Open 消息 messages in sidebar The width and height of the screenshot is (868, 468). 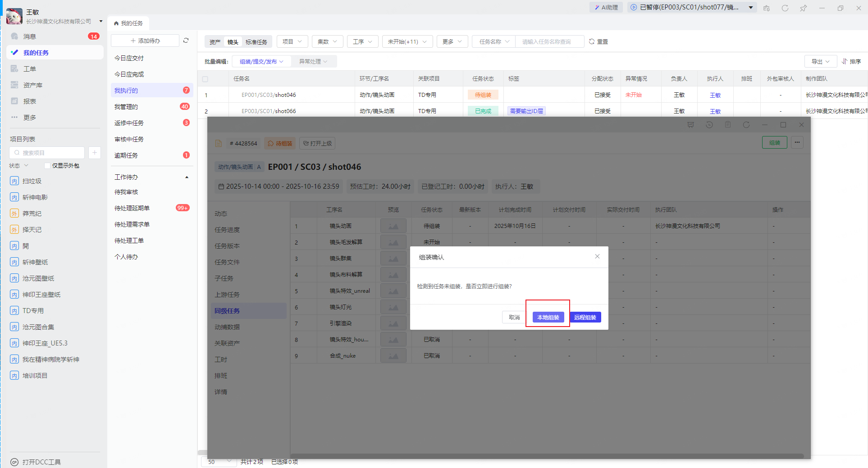[x=30, y=36]
